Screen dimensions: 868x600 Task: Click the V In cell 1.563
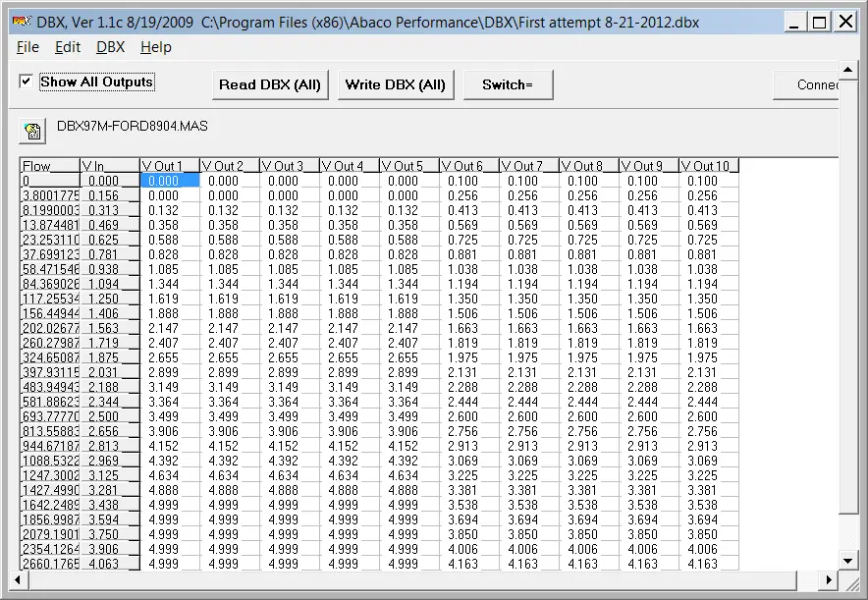110,328
